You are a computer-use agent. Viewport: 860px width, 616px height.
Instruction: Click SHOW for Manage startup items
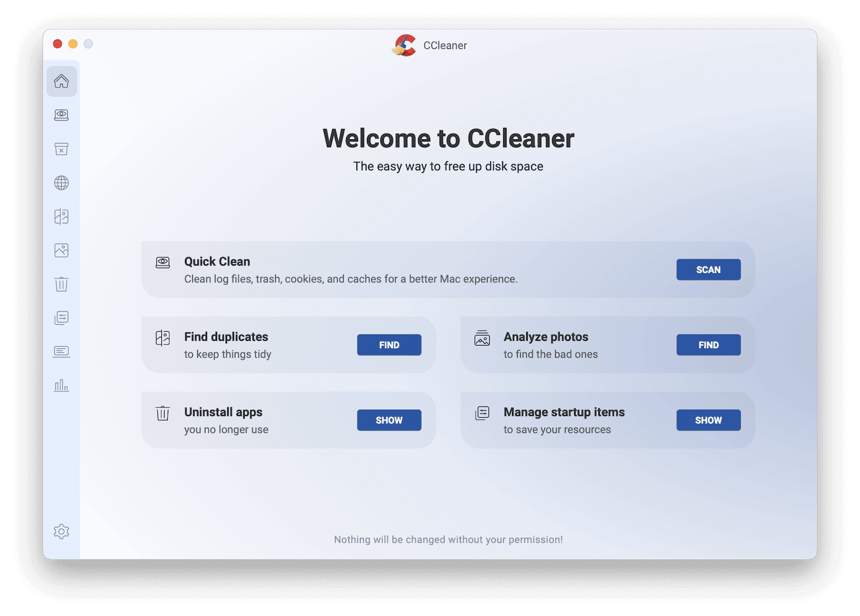(x=708, y=420)
